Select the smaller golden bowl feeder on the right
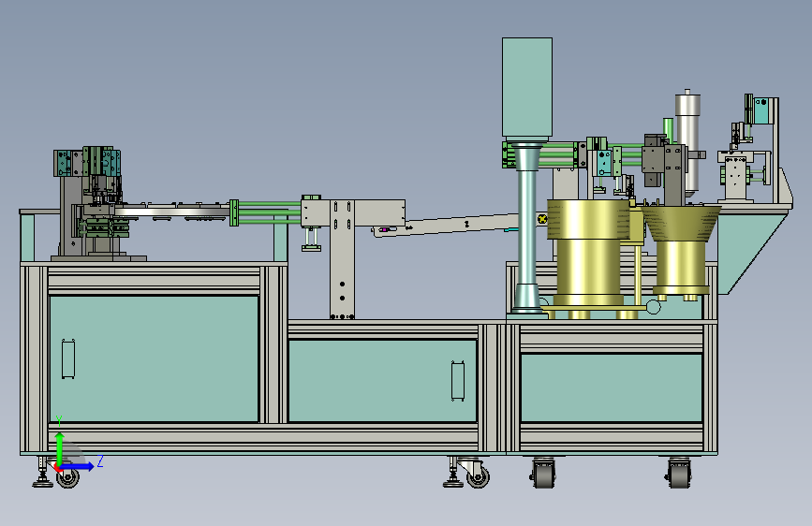The height and width of the screenshot is (526, 812). click(x=681, y=250)
